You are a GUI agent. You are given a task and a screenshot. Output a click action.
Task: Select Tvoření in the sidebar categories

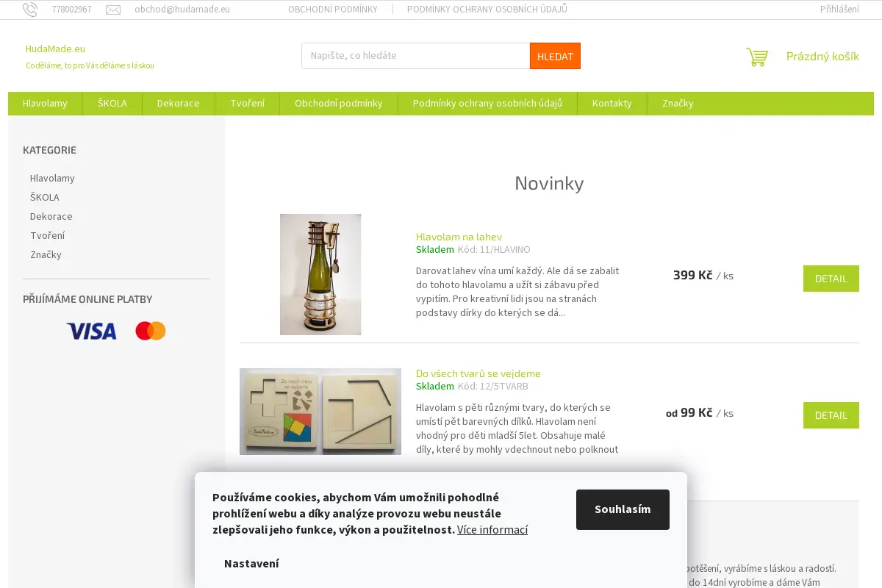(x=47, y=235)
